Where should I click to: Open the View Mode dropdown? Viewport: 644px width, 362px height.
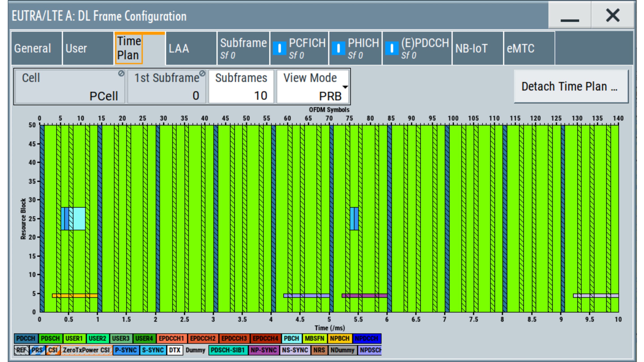click(313, 87)
